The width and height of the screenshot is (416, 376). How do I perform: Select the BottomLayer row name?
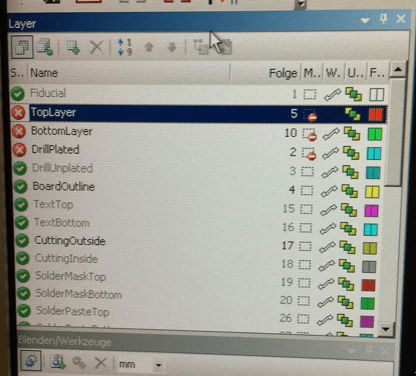[62, 131]
